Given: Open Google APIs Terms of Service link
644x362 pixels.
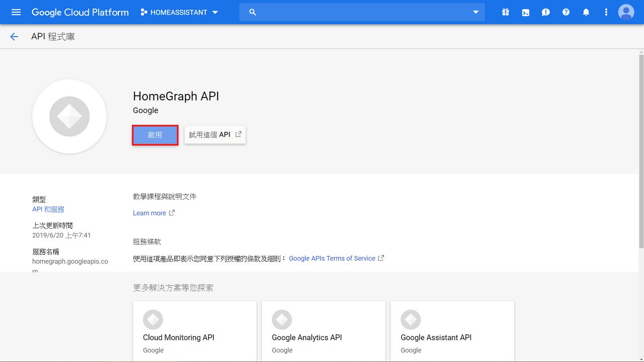Looking at the screenshot, I should point(332,258).
